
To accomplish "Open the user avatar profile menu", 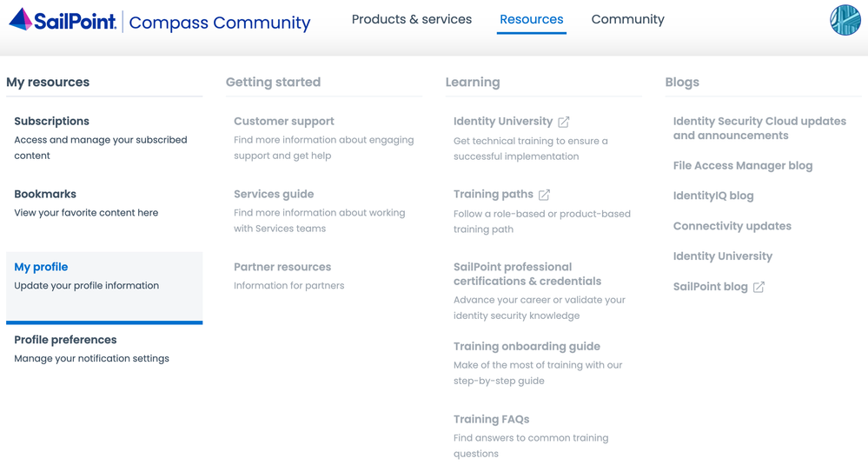I will click(x=845, y=20).
